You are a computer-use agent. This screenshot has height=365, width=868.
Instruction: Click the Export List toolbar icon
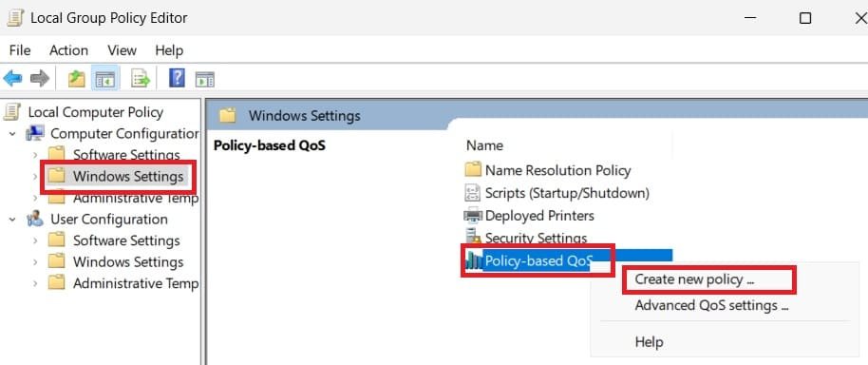[x=141, y=79]
